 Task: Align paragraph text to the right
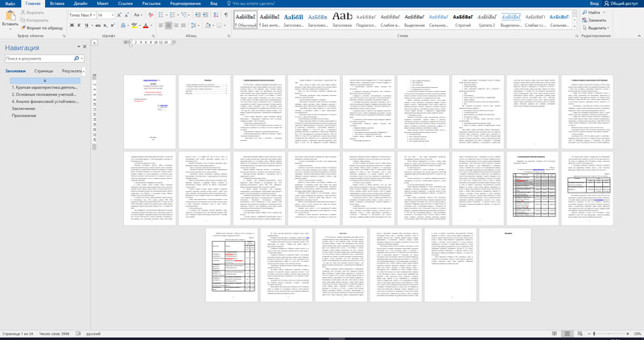pyautogui.click(x=175, y=26)
